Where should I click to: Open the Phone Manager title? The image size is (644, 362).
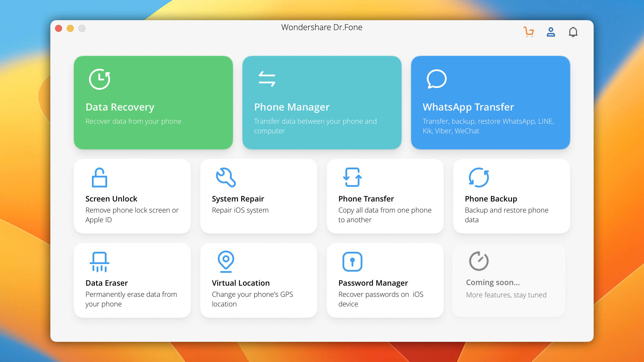coord(292,107)
